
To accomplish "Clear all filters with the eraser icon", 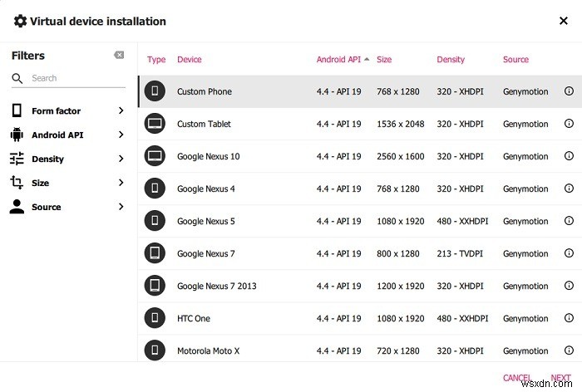I will pyautogui.click(x=119, y=56).
